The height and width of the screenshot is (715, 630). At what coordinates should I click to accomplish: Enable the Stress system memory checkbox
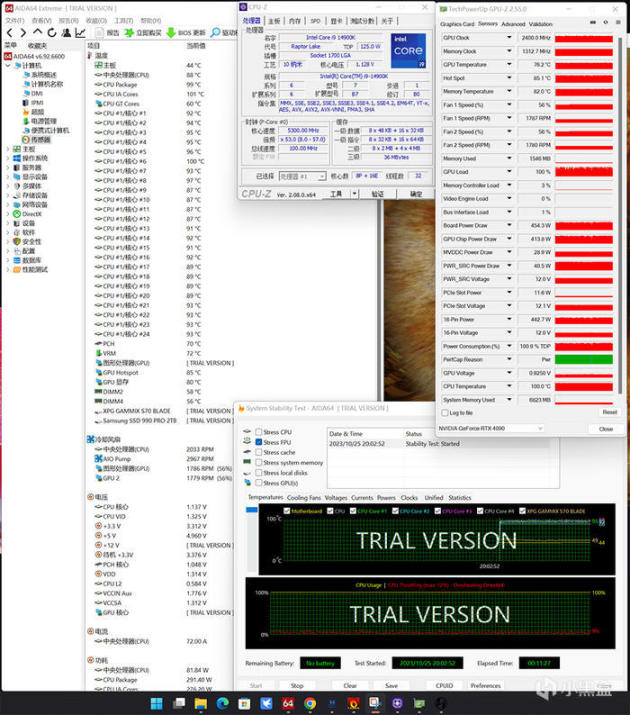[x=258, y=462]
